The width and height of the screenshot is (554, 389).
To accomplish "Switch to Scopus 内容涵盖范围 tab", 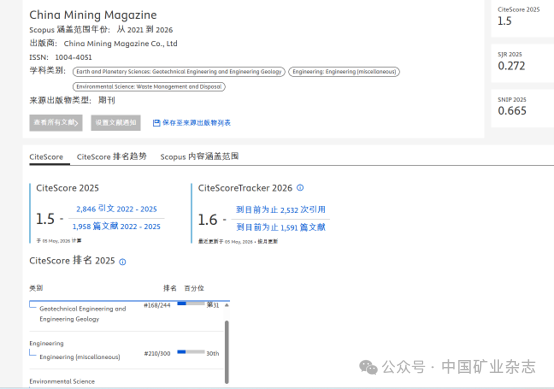I will tap(200, 157).
